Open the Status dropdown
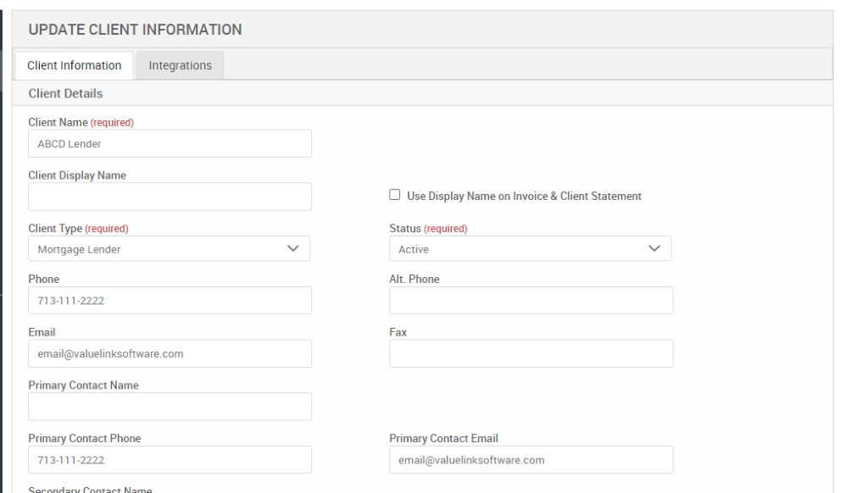Image resolution: width=868 pixels, height=493 pixels. (x=530, y=248)
